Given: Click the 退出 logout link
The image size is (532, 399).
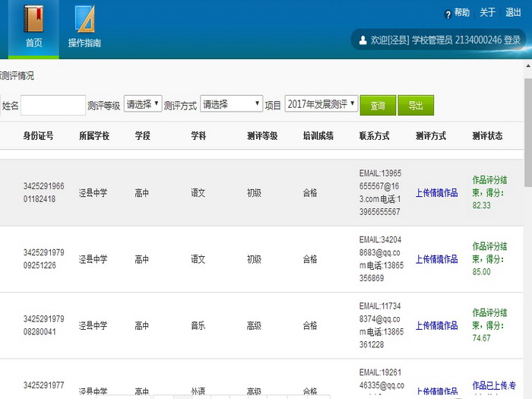Looking at the screenshot, I should [514, 13].
